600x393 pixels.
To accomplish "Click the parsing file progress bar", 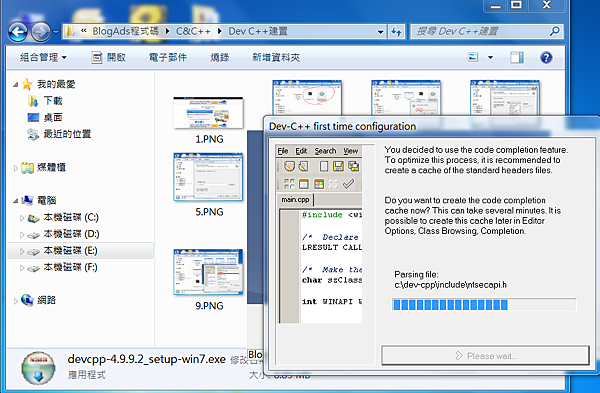I will tap(484, 305).
